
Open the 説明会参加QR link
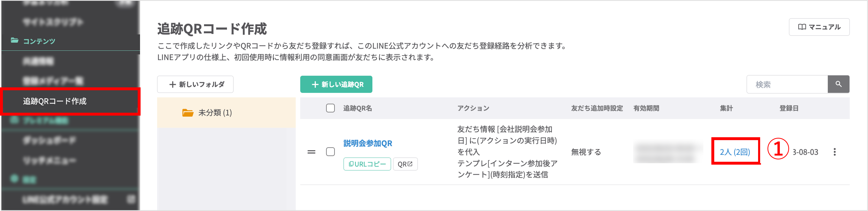coord(368,144)
